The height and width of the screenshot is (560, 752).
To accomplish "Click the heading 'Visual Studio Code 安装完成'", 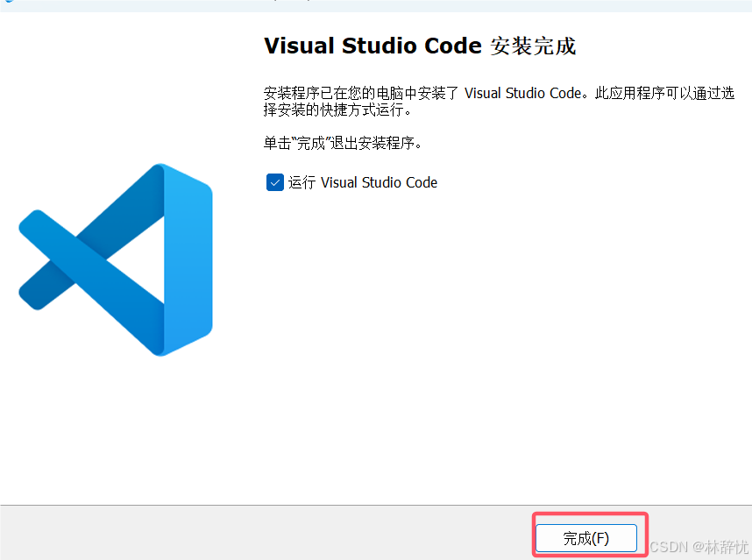I will [420, 46].
